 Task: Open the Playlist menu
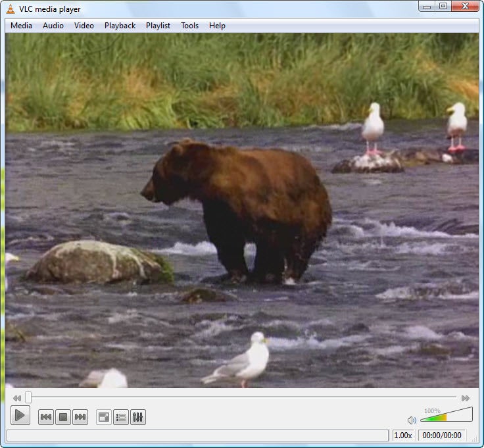pos(158,26)
